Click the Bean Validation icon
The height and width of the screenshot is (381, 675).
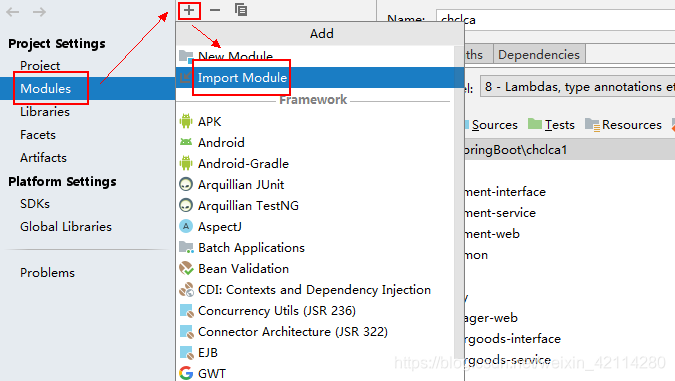pyautogui.click(x=186, y=268)
